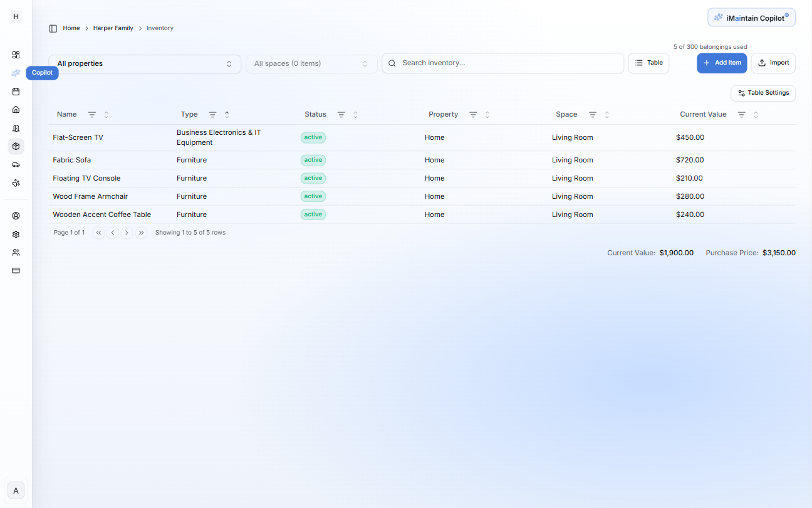Expand the All spaces dropdown

pyautogui.click(x=311, y=63)
